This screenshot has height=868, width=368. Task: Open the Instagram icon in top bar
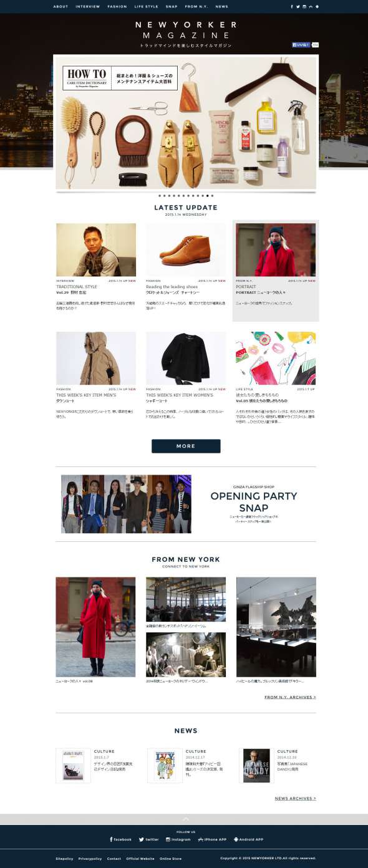click(304, 6)
